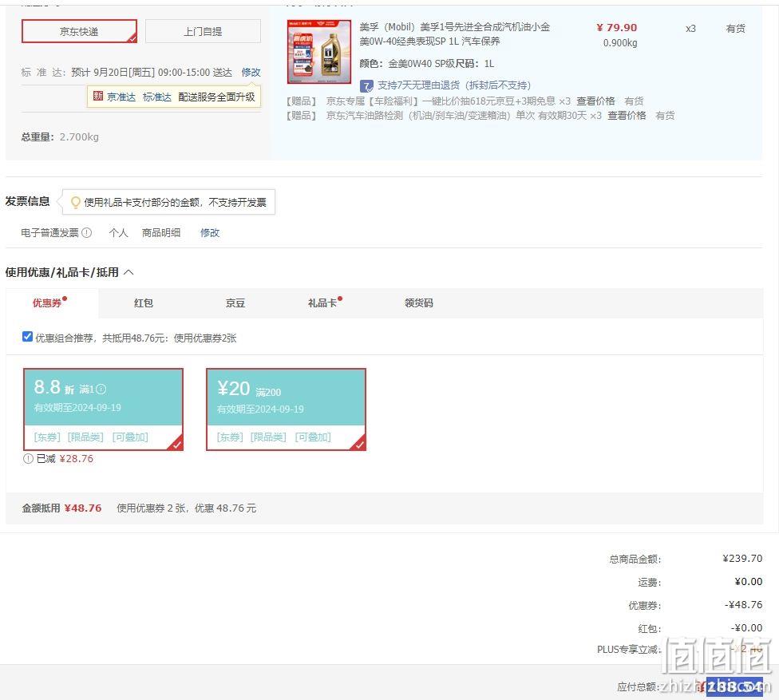Click the 个人 invoice type text
Image resolution: width=779 pixels, height=700 pixels.
pos(118,232)
